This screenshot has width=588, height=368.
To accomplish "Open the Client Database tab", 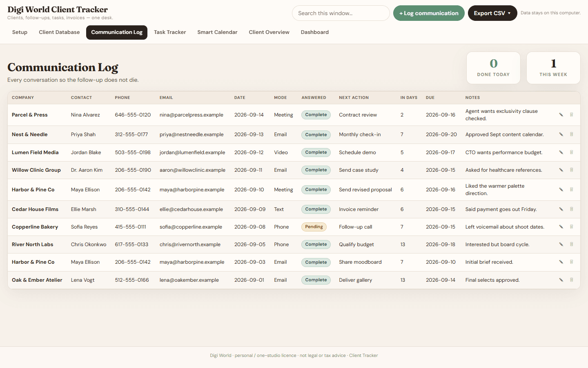I will click(59, 32).
